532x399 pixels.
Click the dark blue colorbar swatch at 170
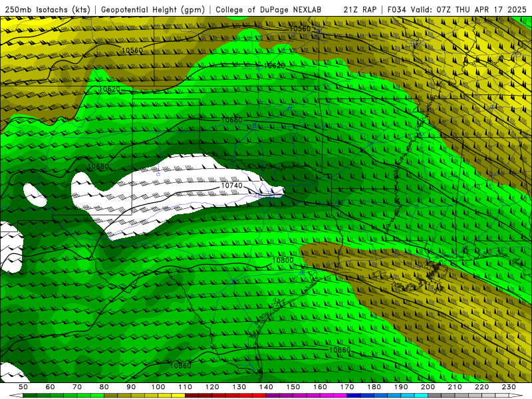354,395
